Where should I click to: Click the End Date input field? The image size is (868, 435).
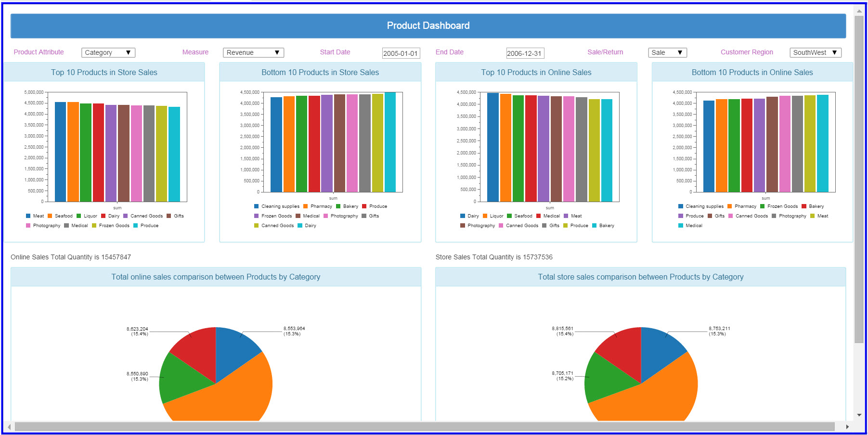point(525,53)
